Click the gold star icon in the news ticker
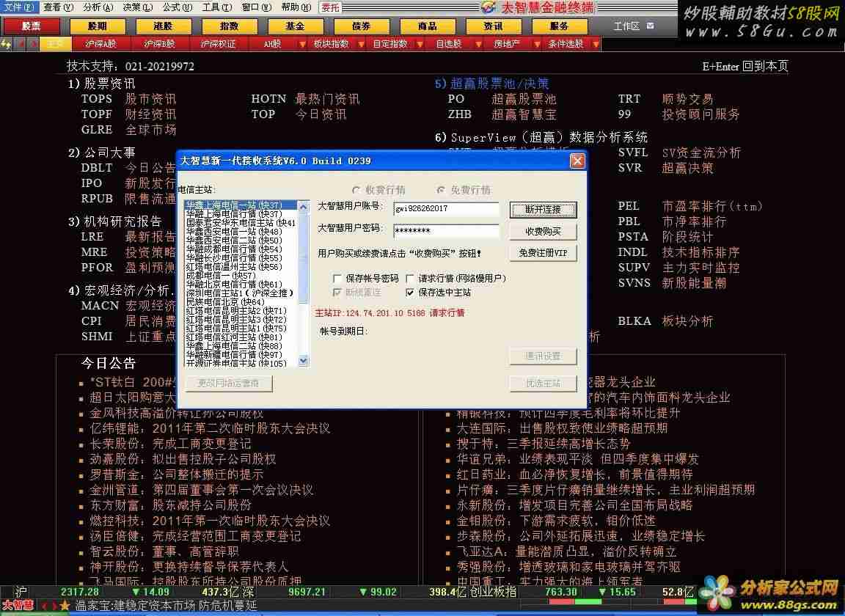Screen dimensions: 845x616 [x=65, y=606]
